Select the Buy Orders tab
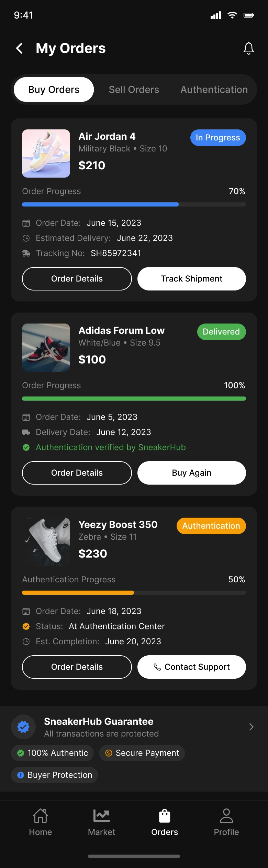 click(x=54, y=89)
